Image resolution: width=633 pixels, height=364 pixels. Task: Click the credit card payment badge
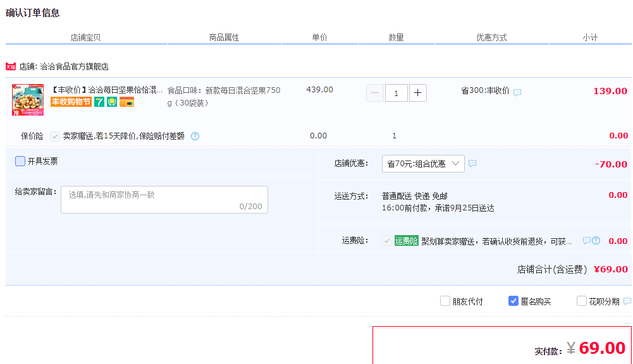(x=126, y=102)
